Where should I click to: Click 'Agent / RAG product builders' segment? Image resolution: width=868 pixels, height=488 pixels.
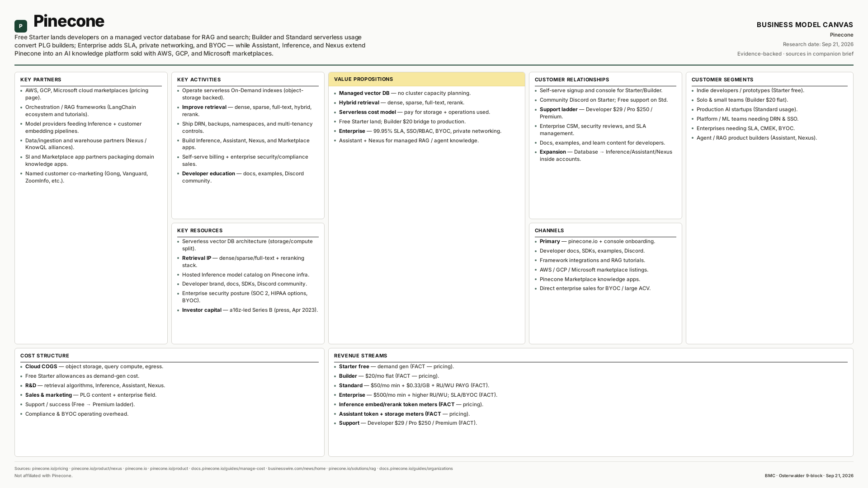[757, 138]
